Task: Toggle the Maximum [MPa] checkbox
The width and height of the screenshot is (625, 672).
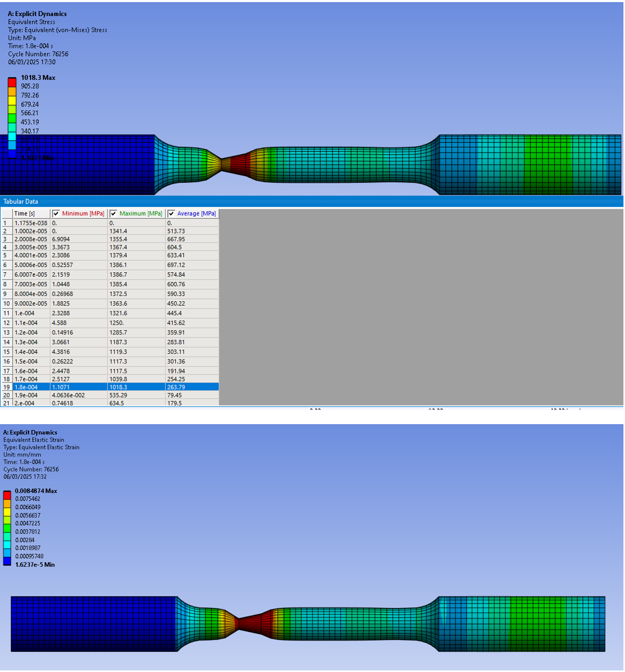Action: pyautogui.click(x=113, y=214)
